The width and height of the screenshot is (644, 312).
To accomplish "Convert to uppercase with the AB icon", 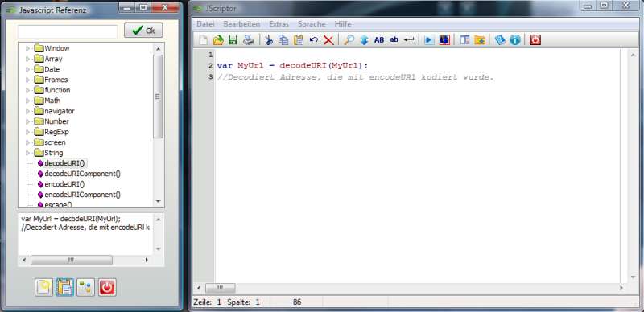I will 379,40.
